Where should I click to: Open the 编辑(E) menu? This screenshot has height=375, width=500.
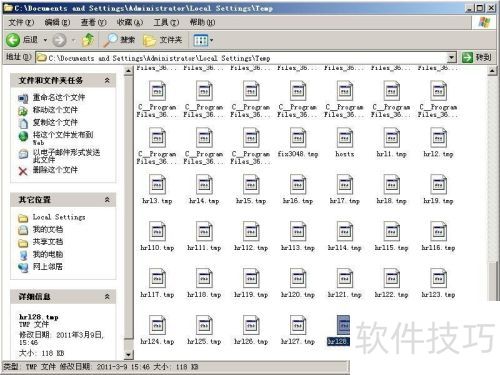[x=57, y=22]
